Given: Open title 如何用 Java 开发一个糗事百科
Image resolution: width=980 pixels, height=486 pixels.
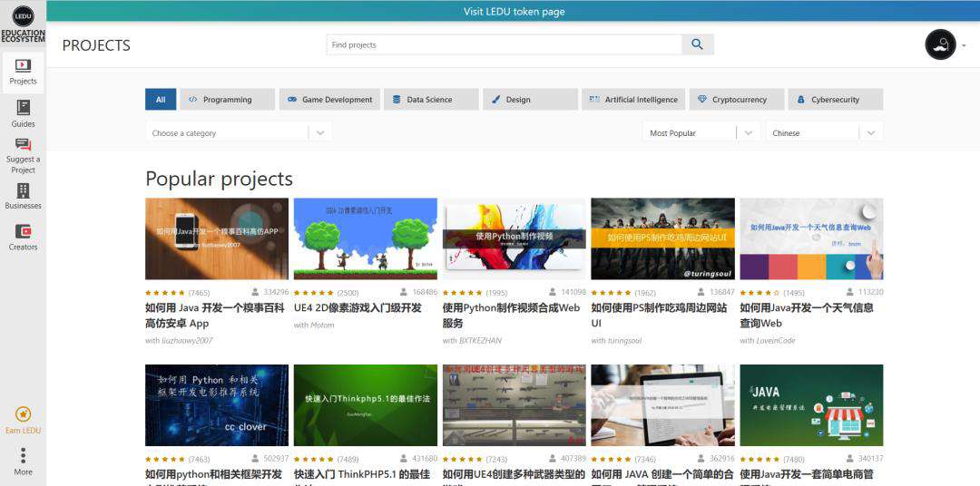Looking at the screenshot, I should click(x=214, y=316).
